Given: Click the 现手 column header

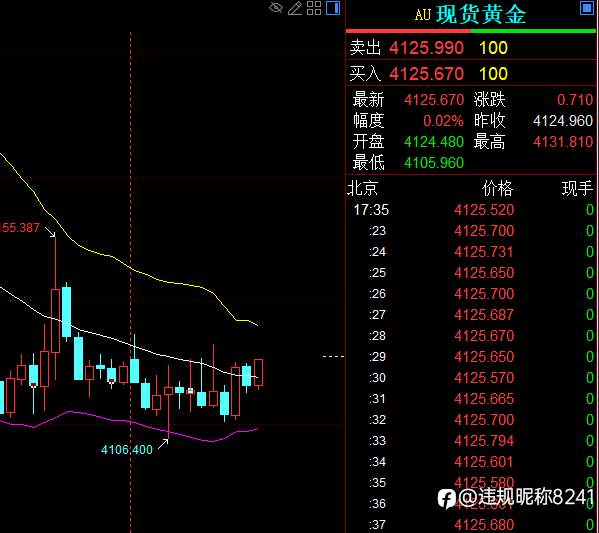Looking at the screenshot, I should point(577,188).
